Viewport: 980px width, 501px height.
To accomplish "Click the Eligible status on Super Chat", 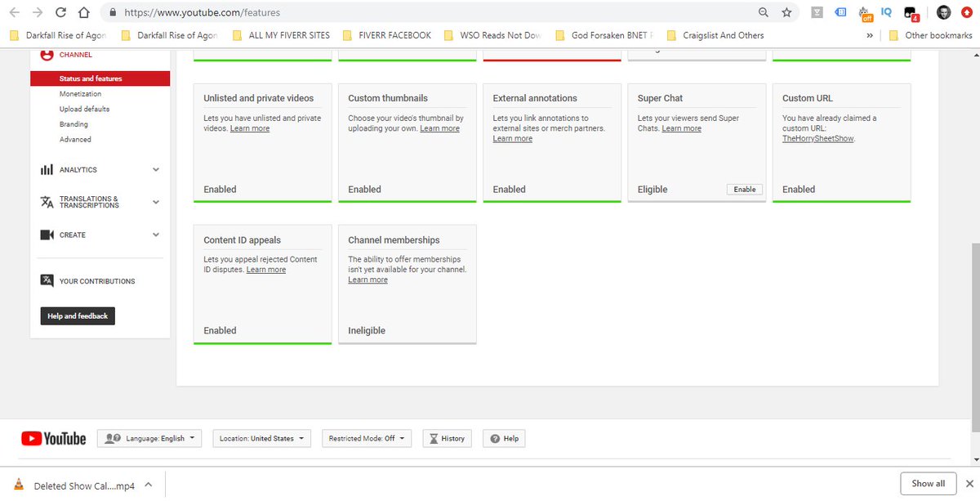I will coord(653,190).
